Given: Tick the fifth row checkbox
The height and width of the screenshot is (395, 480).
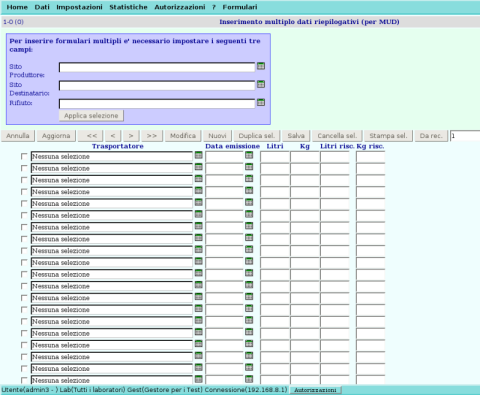Looking at the screenshot, I should coord(24,204).
